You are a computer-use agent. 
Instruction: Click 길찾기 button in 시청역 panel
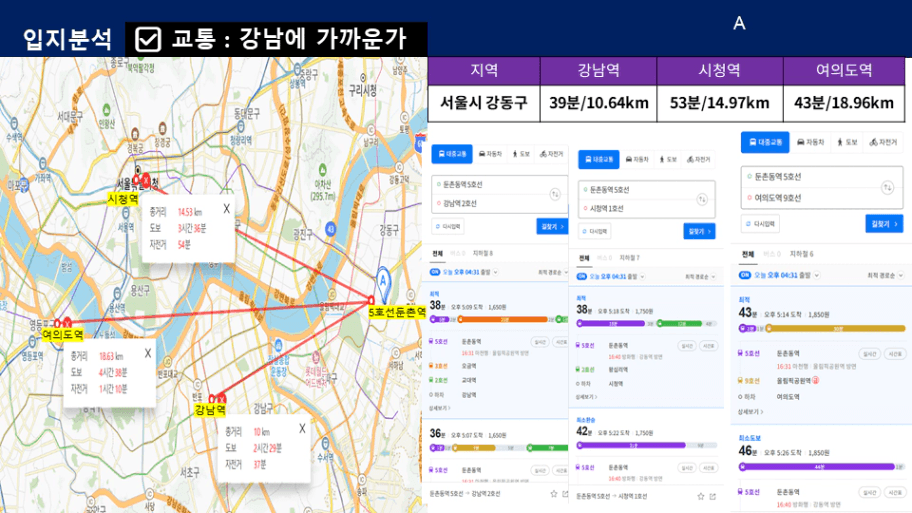click(699, 231)
